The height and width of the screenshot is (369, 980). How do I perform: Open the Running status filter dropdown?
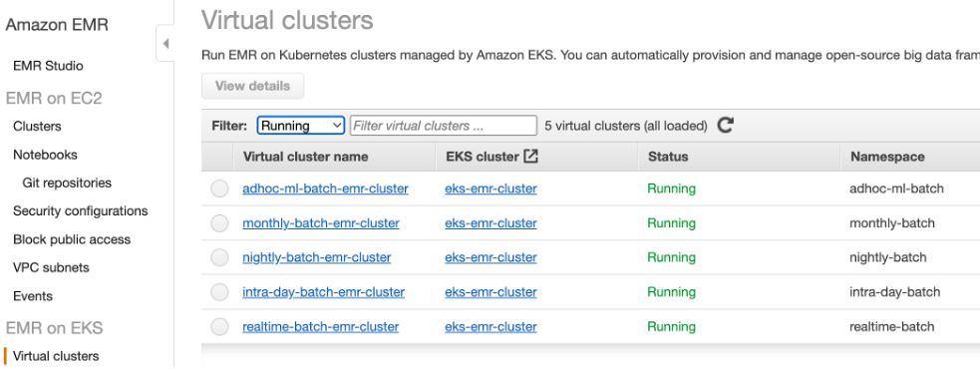[x=301, y=126]
